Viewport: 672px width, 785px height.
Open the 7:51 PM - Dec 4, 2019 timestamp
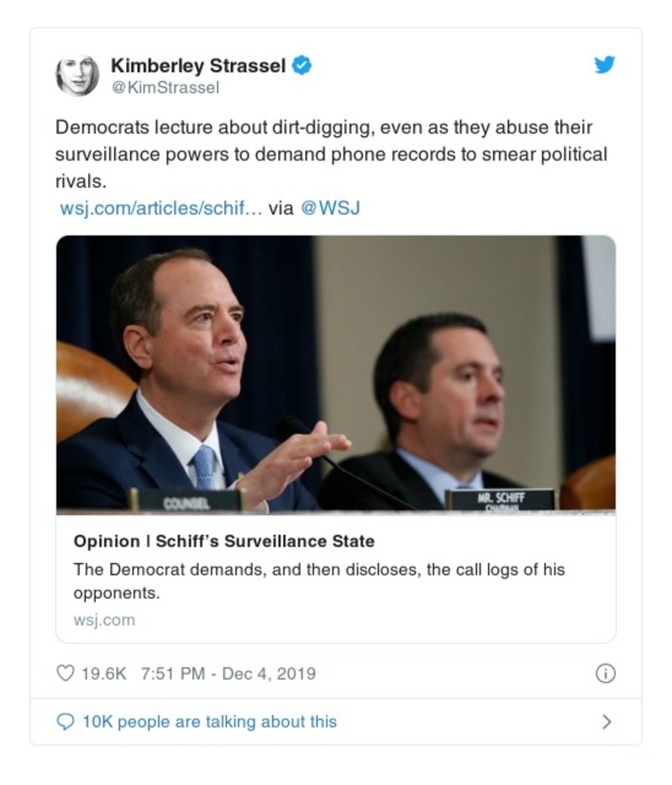[x=228, y=673]
